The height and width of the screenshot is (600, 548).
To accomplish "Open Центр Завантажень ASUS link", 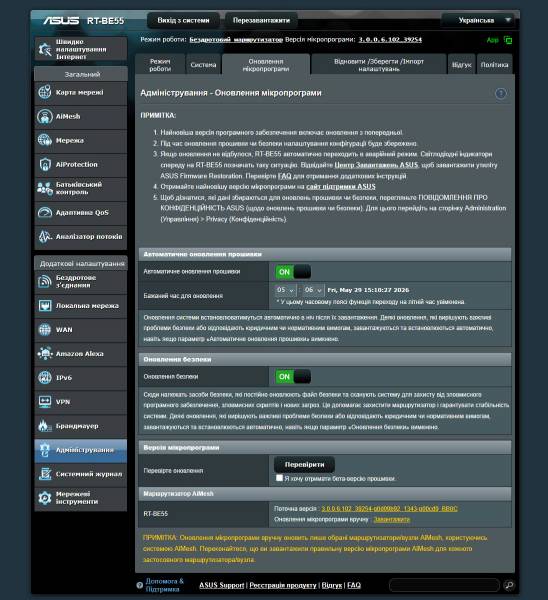I will 376,165.
